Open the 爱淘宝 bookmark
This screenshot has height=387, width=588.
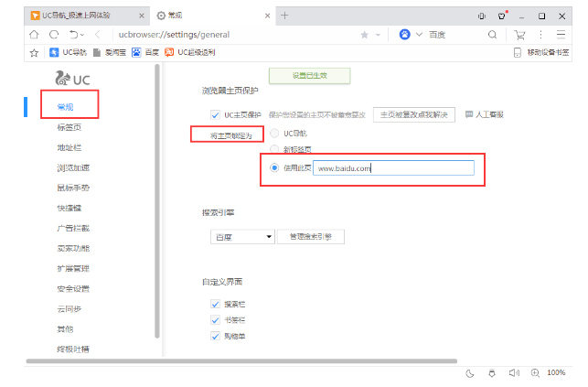(x=110, y=52)
